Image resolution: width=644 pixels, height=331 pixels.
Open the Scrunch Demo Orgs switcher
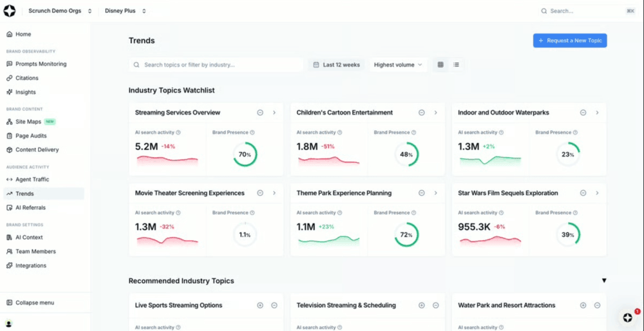pos(60,11)
